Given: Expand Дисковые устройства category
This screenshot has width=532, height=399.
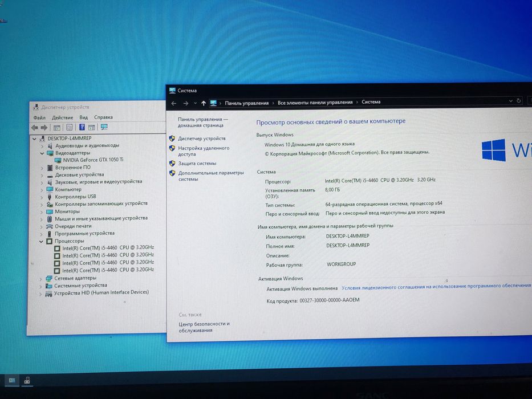Looking at the screenshot, I should coord(42,175).
